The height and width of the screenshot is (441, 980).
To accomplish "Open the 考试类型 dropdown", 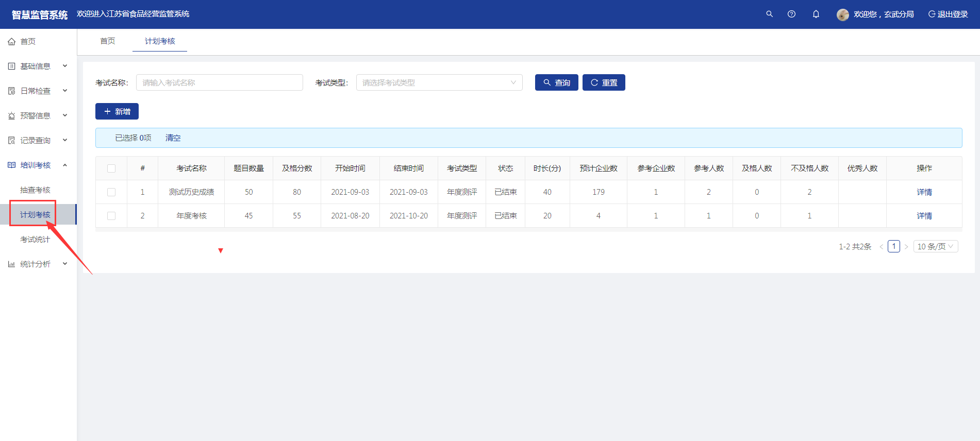I will tap(439, 82).
